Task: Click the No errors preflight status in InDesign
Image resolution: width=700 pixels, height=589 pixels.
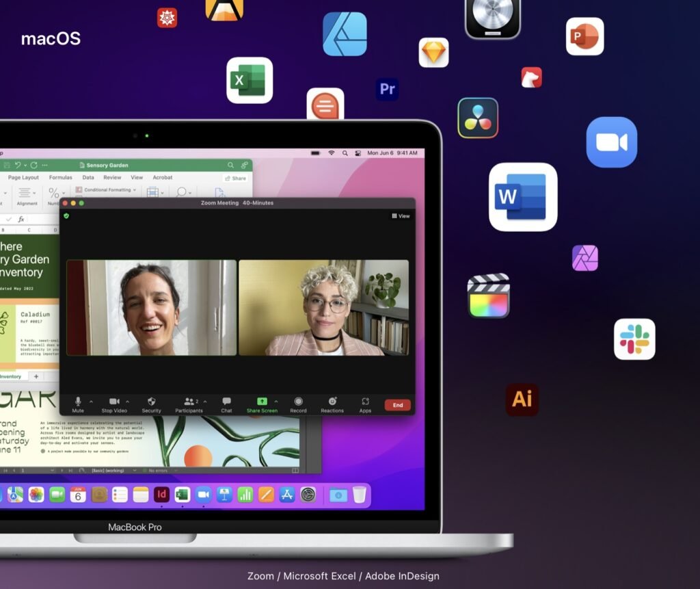Action: tap(155, 471)
